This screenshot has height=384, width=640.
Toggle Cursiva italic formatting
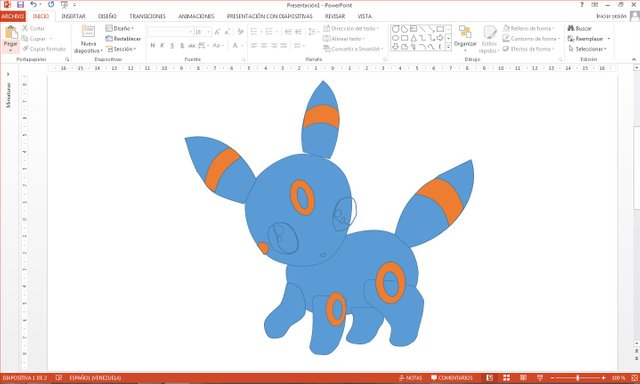[x=162, y=45]
